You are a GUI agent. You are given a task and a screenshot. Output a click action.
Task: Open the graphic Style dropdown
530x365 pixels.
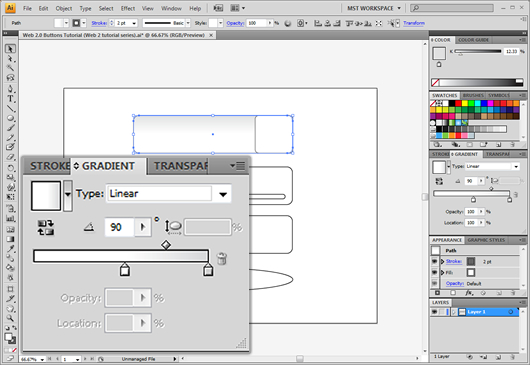click(220, 23)
